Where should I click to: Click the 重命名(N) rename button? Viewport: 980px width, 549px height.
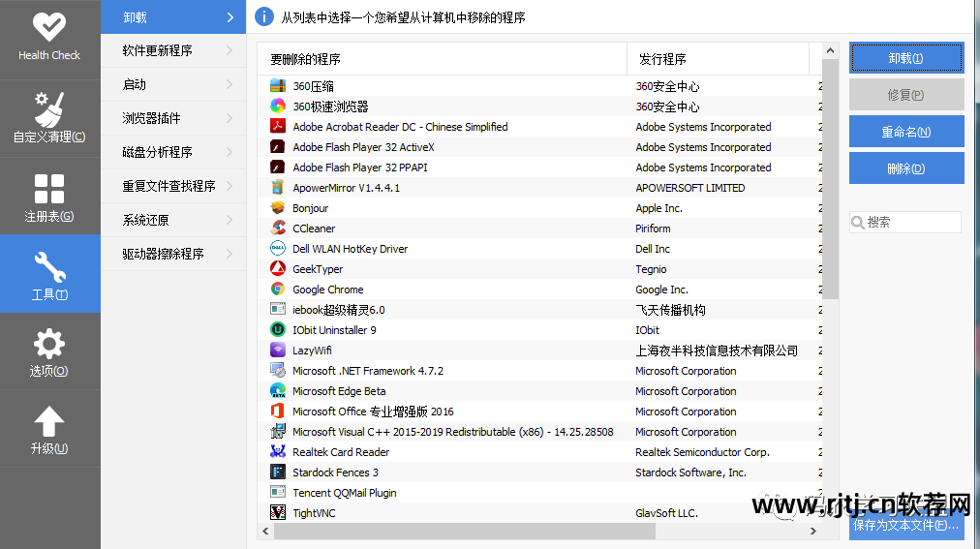click(x=906, y=132)
